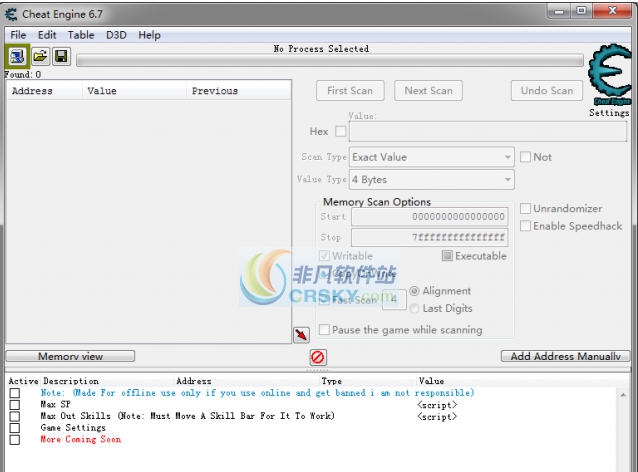Open the Table menu
The image size is (638, 472).
81,35
